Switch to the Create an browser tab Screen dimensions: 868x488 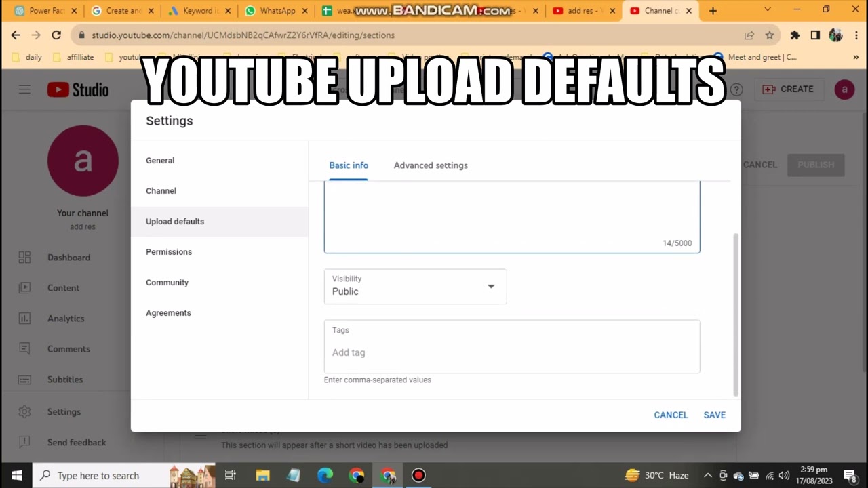(x=122, y=11)
